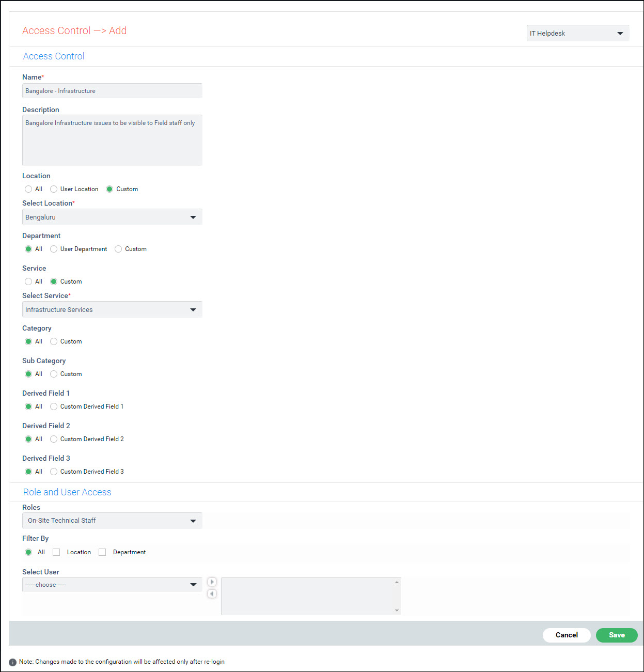Switch Service back to All
Screen dimensions: 644x672
28,282
